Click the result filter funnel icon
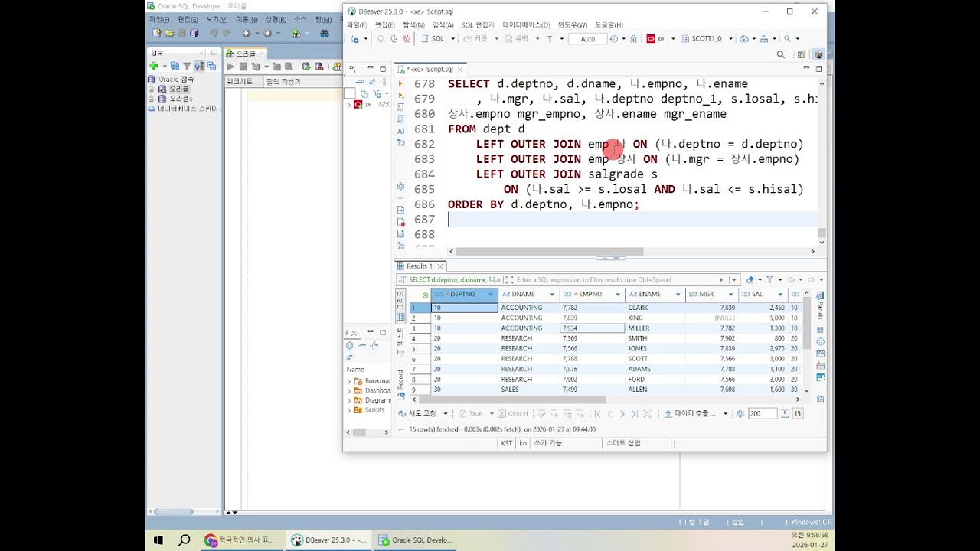The width and height of the screenshot is (980, 551). tap(769, 279)
